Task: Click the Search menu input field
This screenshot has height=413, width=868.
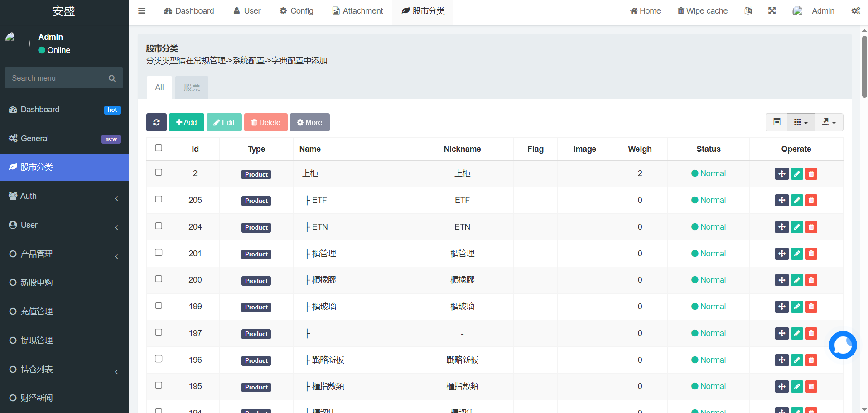Action: pos(59,78)
